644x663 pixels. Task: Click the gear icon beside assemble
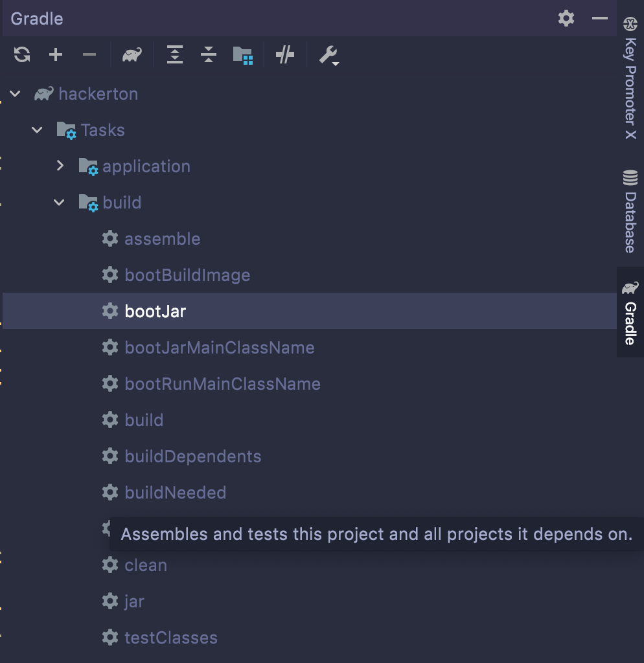pyautogui.click(x=110, y=238)
